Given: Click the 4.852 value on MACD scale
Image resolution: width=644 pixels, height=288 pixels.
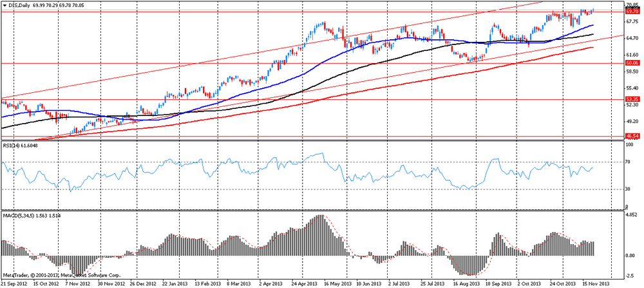Looking at the screenshot, I should [632, 215].
